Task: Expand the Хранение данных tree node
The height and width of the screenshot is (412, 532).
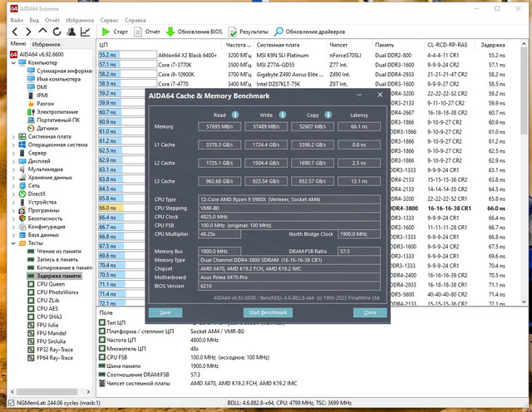Action: click(13, 178)
